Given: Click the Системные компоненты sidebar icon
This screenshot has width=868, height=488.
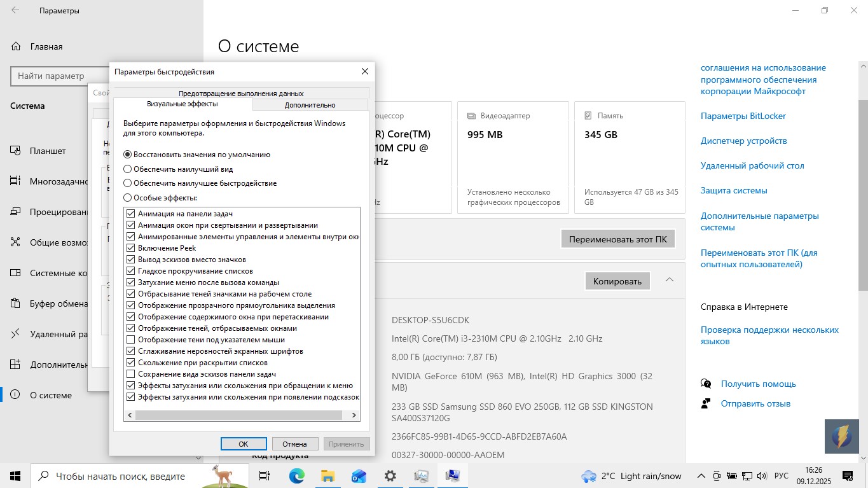Looking at the screenshot, I should pyautogui.click(x=16, y=273).
